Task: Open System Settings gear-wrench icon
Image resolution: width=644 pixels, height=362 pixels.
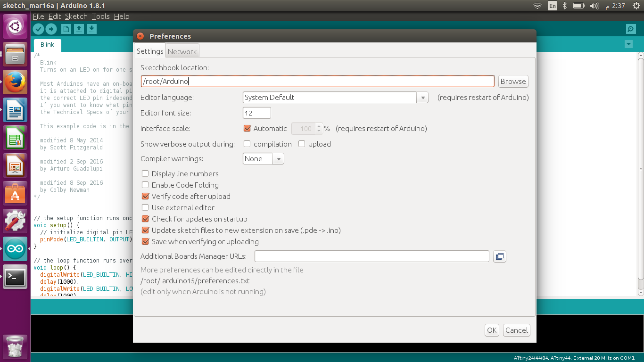Action: (15, 221)
